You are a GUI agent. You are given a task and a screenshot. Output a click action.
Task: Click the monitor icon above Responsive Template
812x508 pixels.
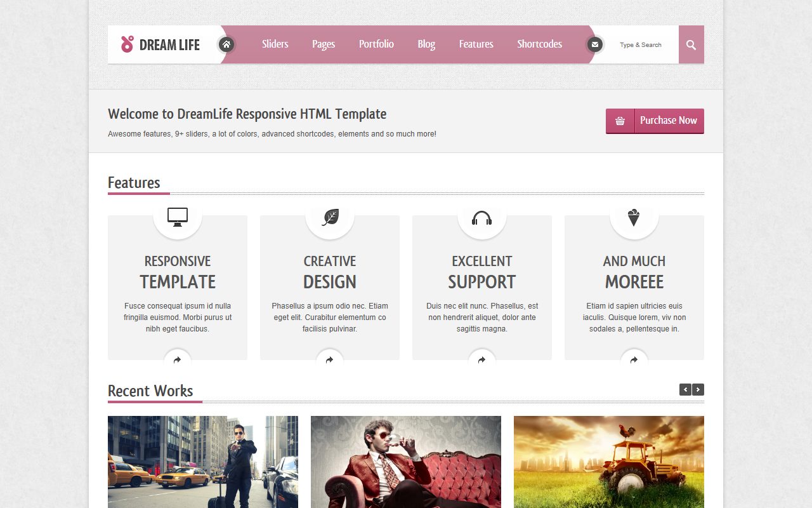tap(178, 217)
